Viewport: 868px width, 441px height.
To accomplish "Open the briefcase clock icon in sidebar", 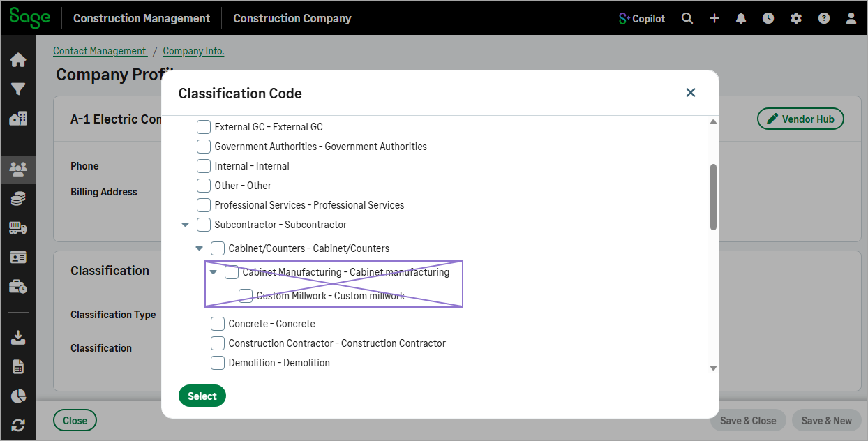I will tap(18, 287).
